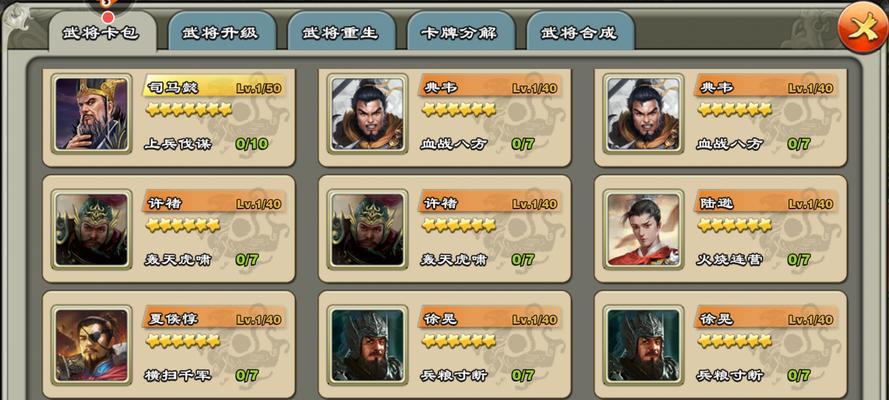The width and height of the screenshot is (889, 400).
Task: Switch to the 武将升级 tab
Action: (x=222, y=32)
